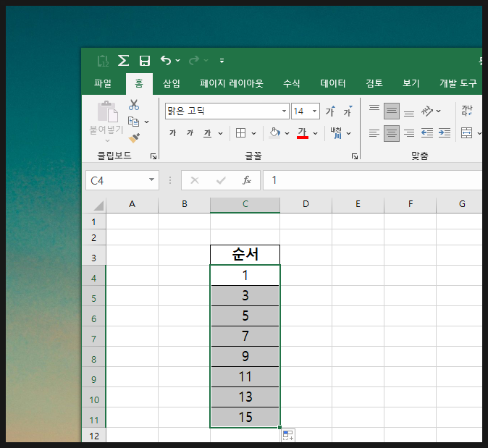The height and width of the screenshot is (448, 488).
Task: Customize the quick access toolbar
Action: pos(222,61)
